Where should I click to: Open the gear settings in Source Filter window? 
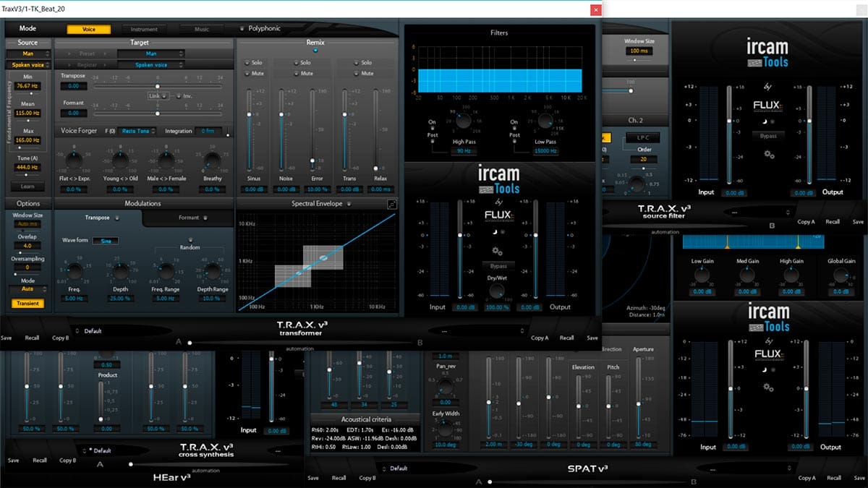pyautogui.click(x=768, y=154)
